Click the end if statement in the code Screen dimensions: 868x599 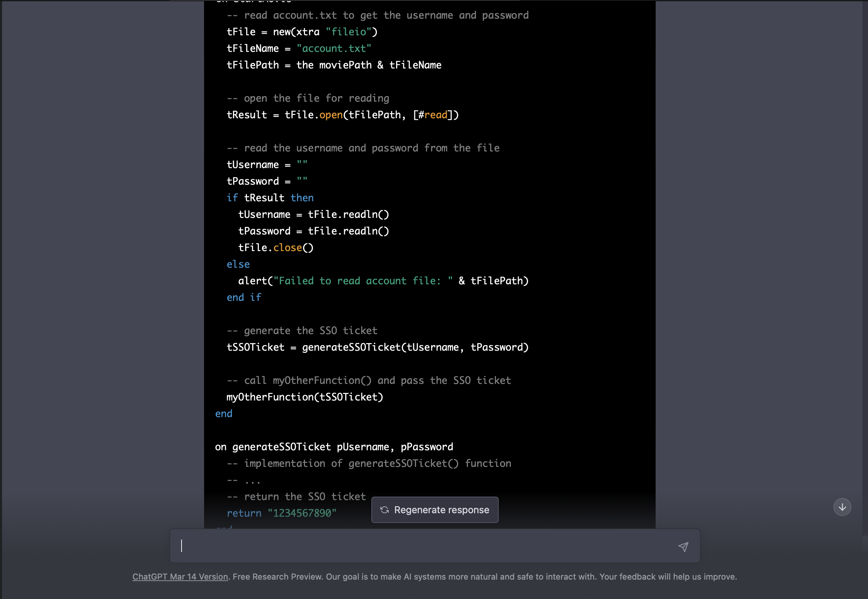point(243,297)
